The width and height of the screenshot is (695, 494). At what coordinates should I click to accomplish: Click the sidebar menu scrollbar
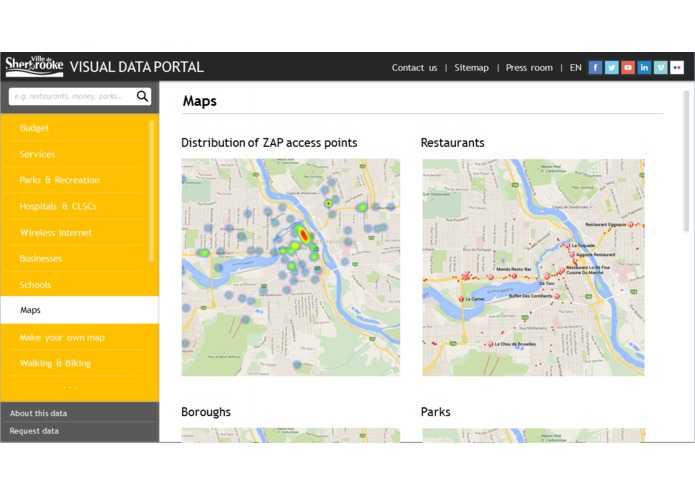[x=152, y=191]
